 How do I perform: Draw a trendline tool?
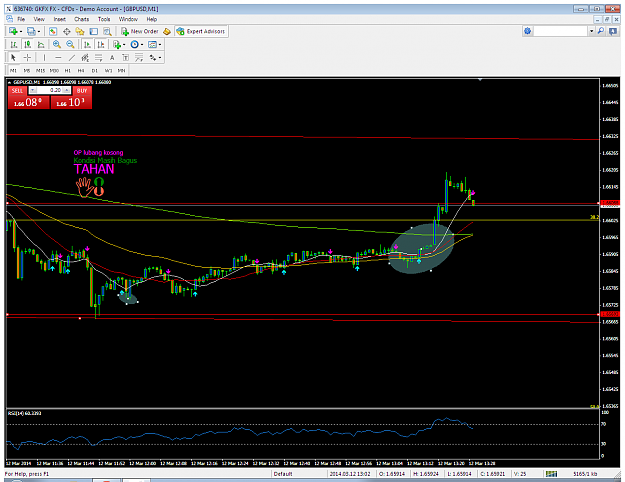(x=72, y=58)
